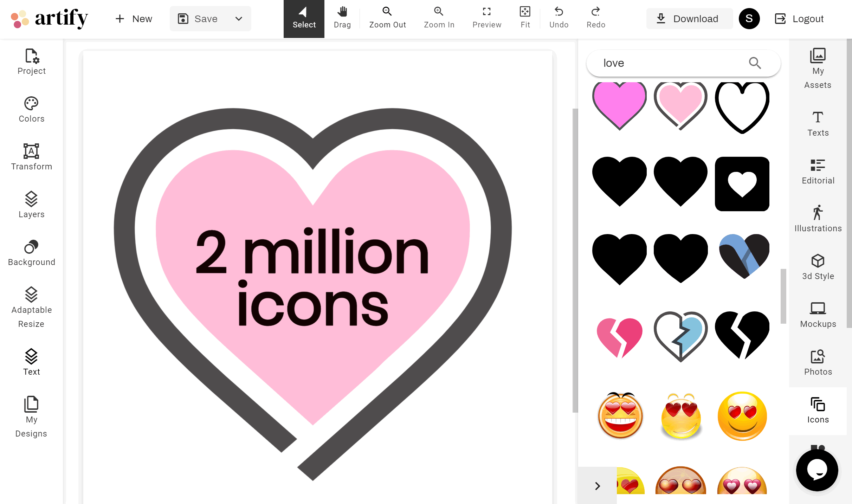Select the white heart in black square icon
This screenshot has height=504, width=852.
pos(742,184)
